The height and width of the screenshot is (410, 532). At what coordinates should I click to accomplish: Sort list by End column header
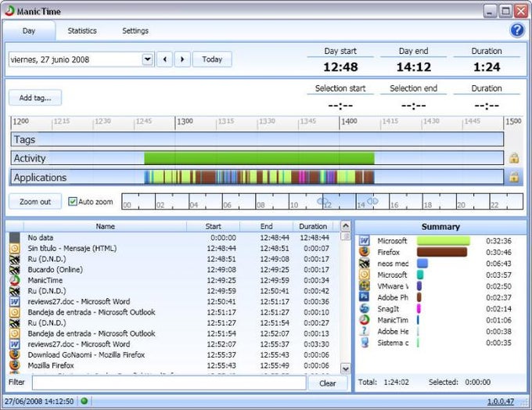tap(266, 226)
